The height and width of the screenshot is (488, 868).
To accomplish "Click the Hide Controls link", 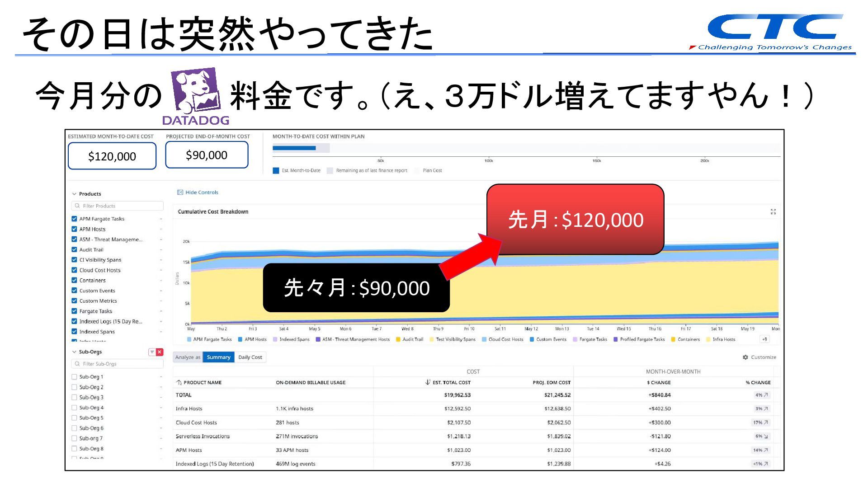I will click(202, 192).
